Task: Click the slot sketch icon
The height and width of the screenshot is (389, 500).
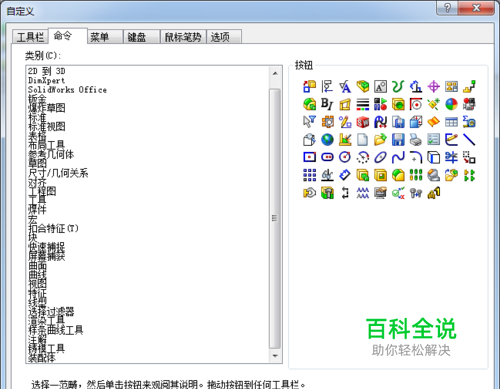Action: [327, 157]
